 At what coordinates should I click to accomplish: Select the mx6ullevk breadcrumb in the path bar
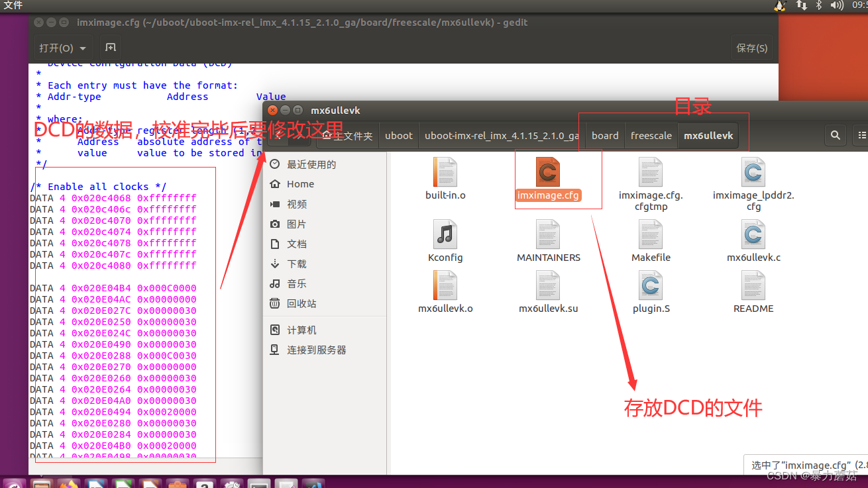[708, 135]
